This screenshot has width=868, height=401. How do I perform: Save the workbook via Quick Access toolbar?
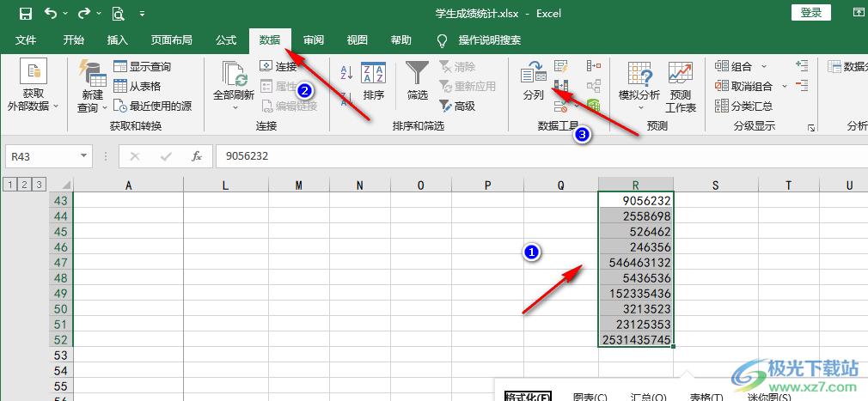(26, 13)
